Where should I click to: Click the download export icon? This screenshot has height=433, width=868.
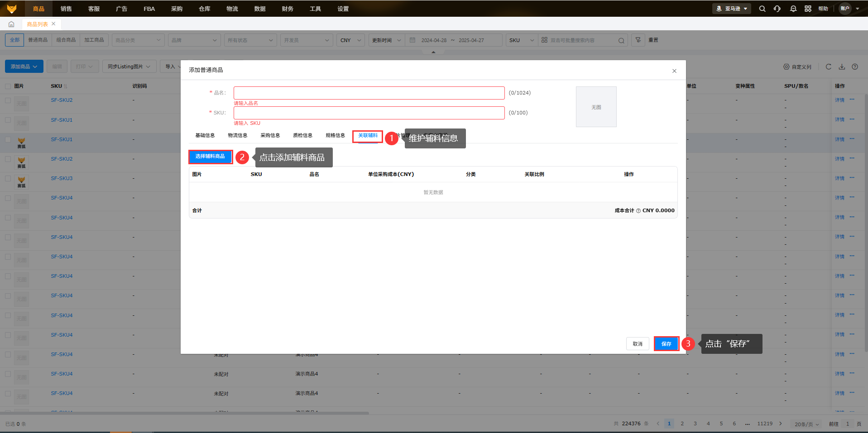[842, 67]
